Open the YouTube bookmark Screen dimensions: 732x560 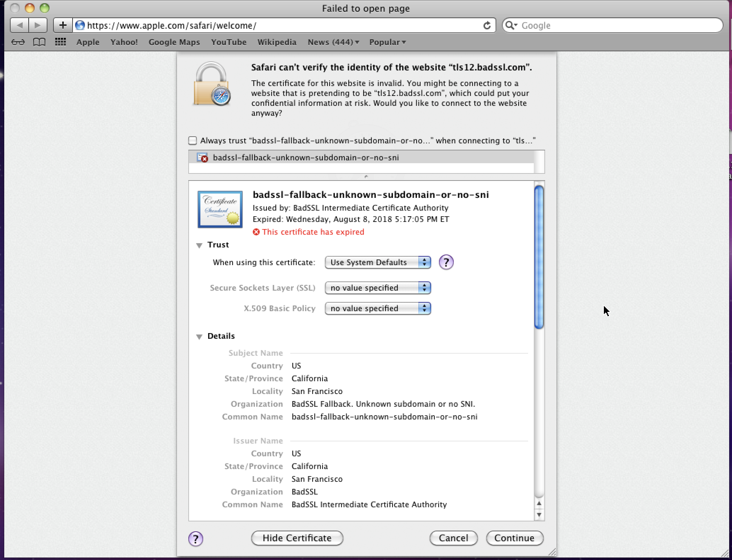point(229,42)
